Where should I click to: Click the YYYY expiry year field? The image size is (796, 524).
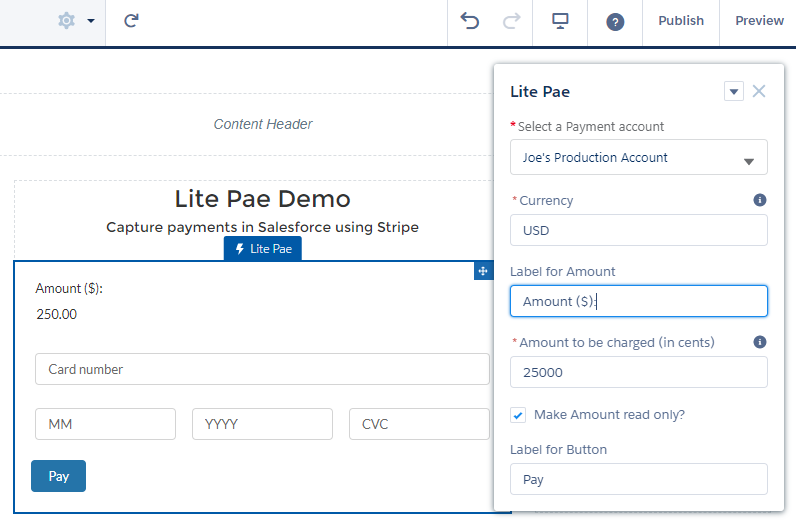tap(262, 424)
